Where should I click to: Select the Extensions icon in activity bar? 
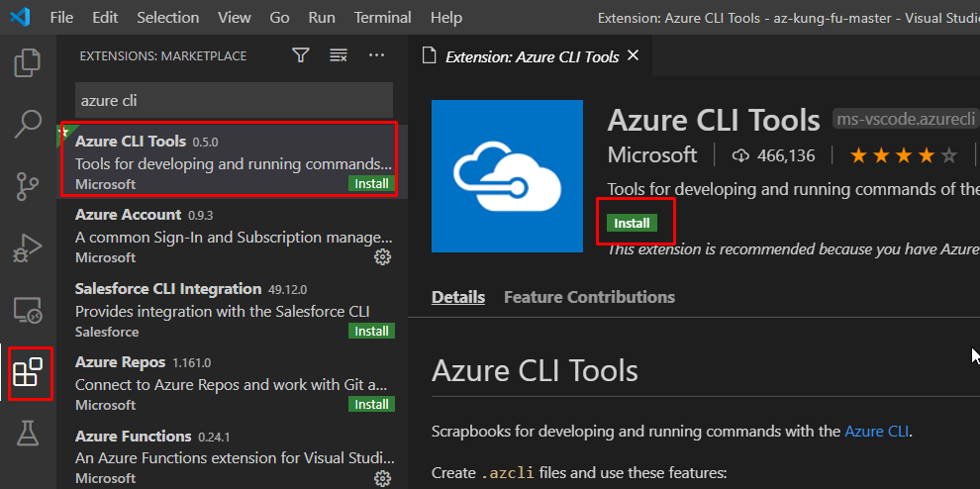pos(28,373)
